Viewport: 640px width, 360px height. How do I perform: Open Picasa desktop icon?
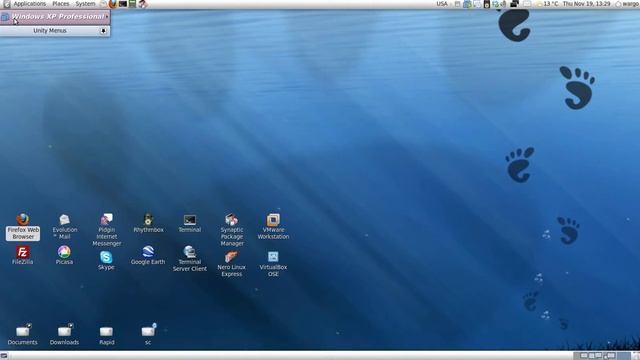[x=64, y=256]
